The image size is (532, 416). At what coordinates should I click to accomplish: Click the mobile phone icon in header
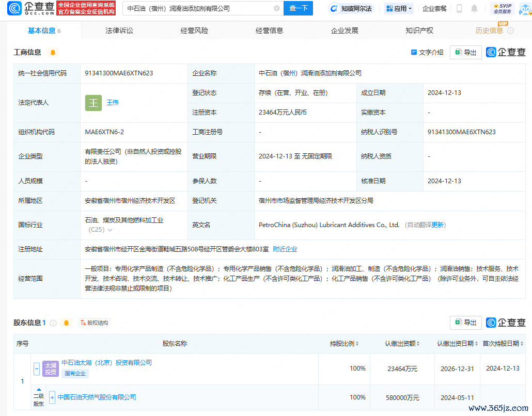point(459,8)
